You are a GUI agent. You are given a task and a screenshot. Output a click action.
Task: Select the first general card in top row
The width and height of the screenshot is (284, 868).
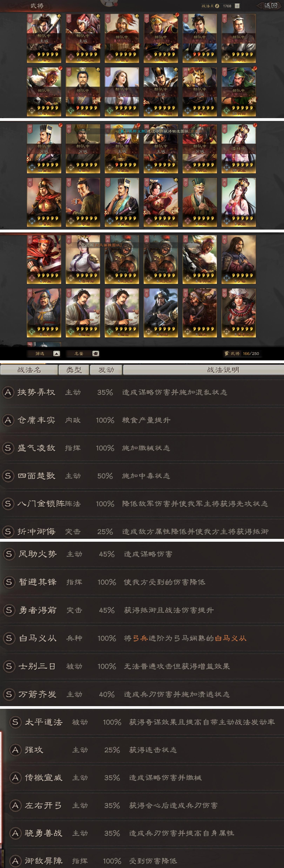tap(44, 38)
